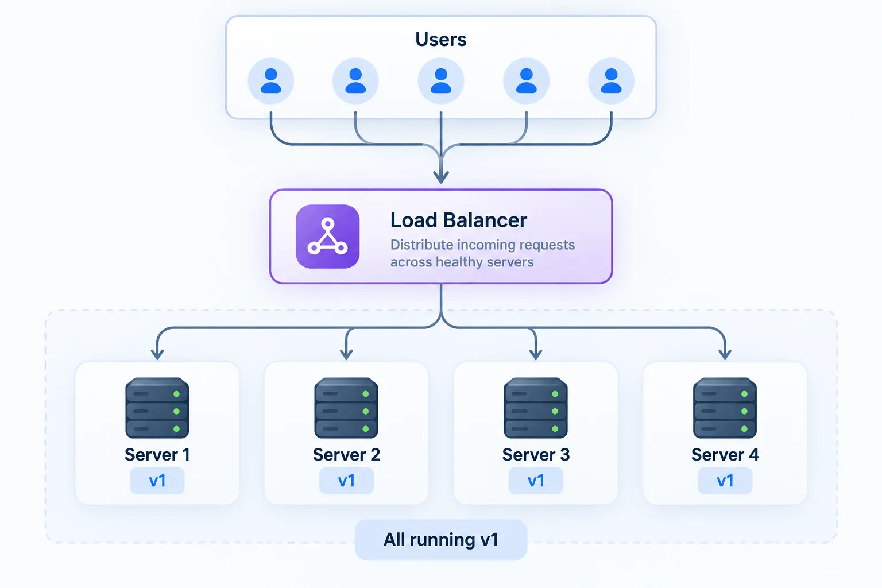
Task: Click the v1 badge under Server 1
Action: click(x=157, y=481)
